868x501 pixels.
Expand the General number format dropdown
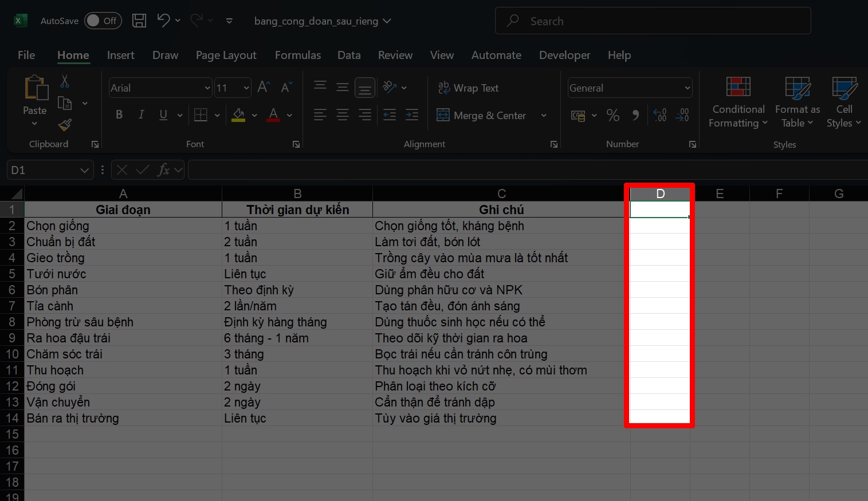(x=687, y=88)
